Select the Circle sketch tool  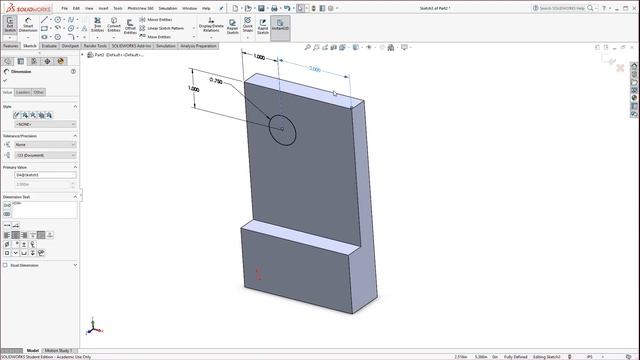click(58, 20)
